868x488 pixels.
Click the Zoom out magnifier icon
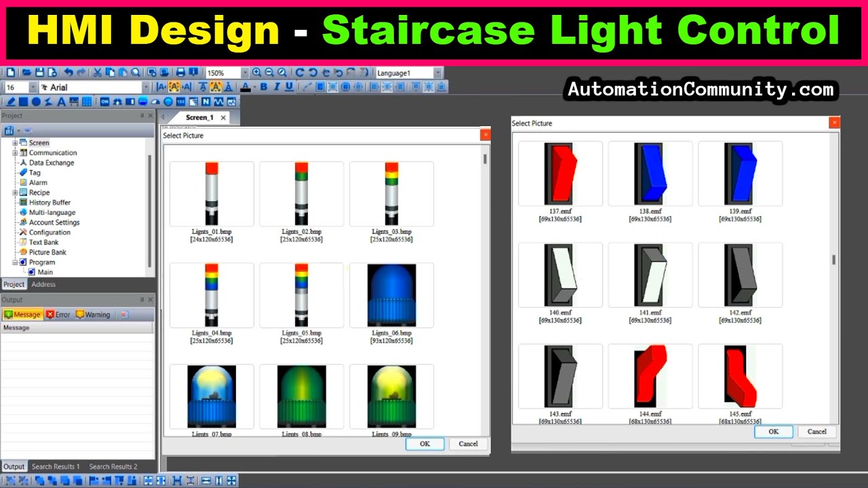pos(269,73)
